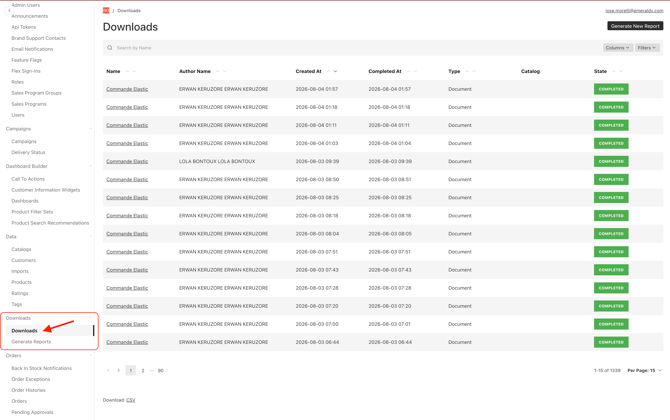Open Generate Reports in sidebar
Image resolution: width=670 pixels, height=420 pixels.
pos(31,342)
